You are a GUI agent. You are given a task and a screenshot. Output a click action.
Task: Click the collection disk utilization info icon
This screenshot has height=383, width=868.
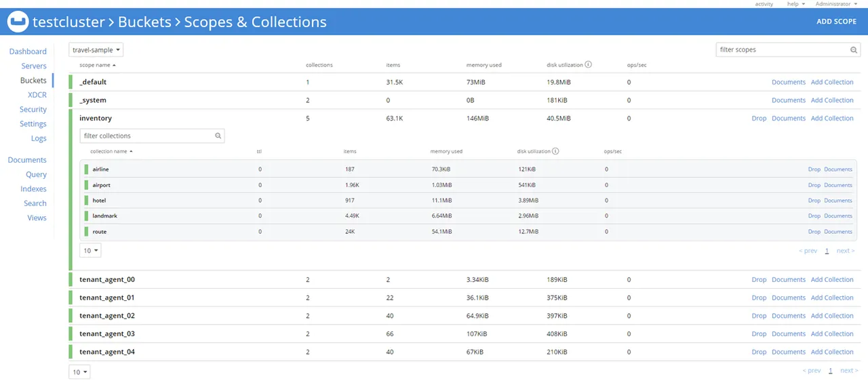click(555, 151)
